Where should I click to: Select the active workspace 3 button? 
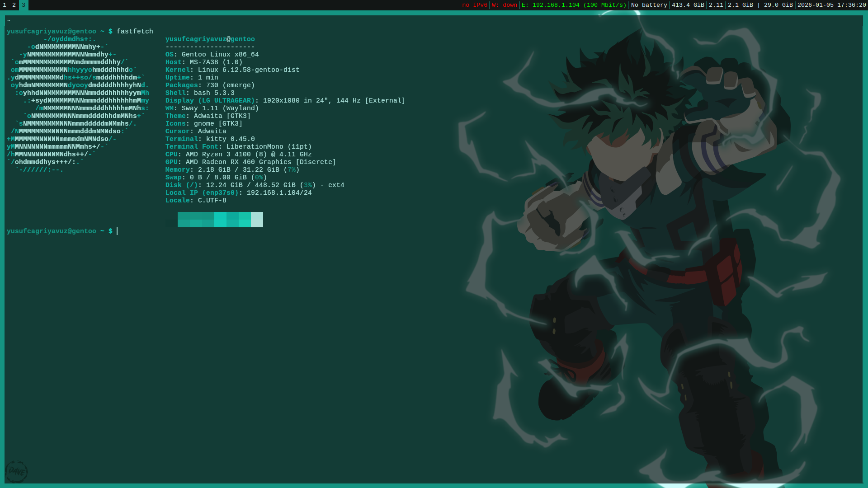click(x=24, y=5)
